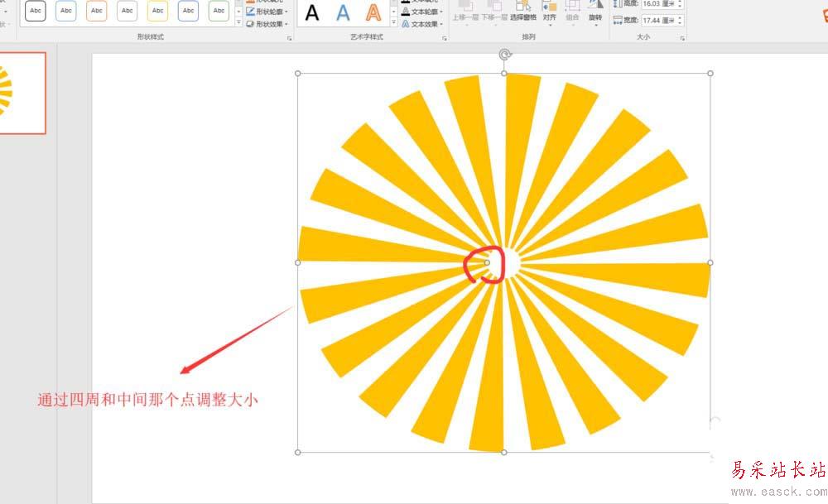Apply the green outline Abc shape style
This screenshot has height=504, width=828.
point(219,11)
